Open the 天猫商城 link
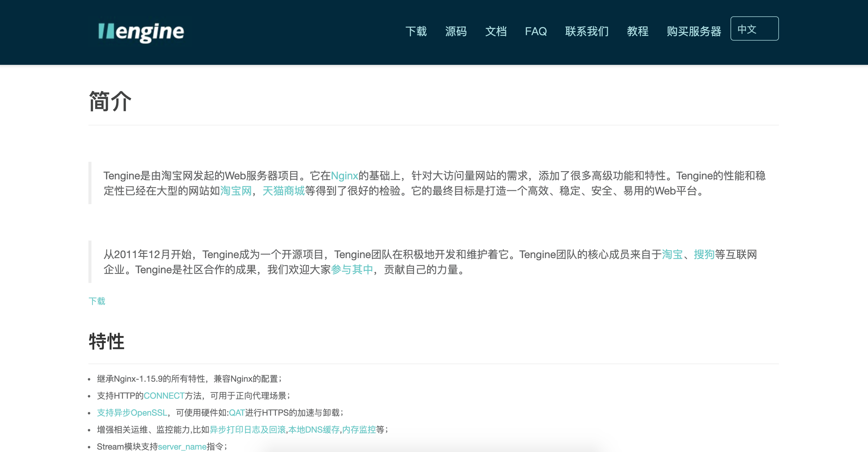 click(x=283, y=191)
